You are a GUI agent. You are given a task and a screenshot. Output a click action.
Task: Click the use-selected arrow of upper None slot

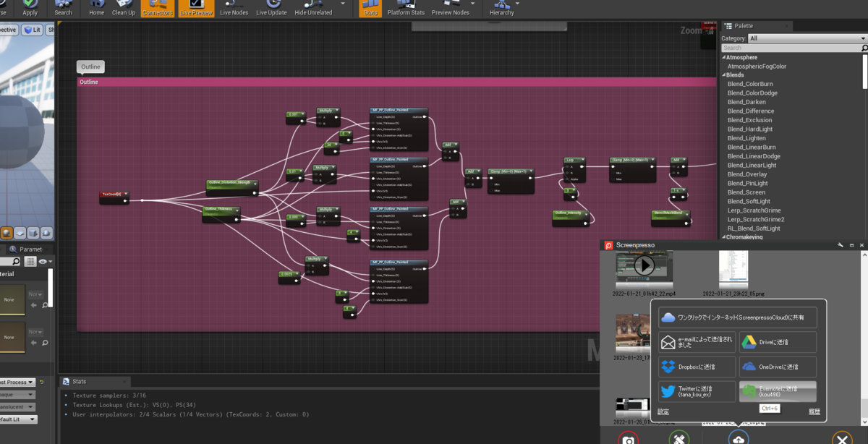click(34, 305)
